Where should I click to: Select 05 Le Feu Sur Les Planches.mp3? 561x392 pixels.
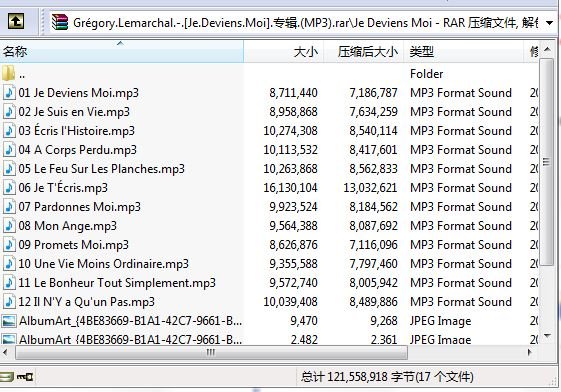coord(102,169)
